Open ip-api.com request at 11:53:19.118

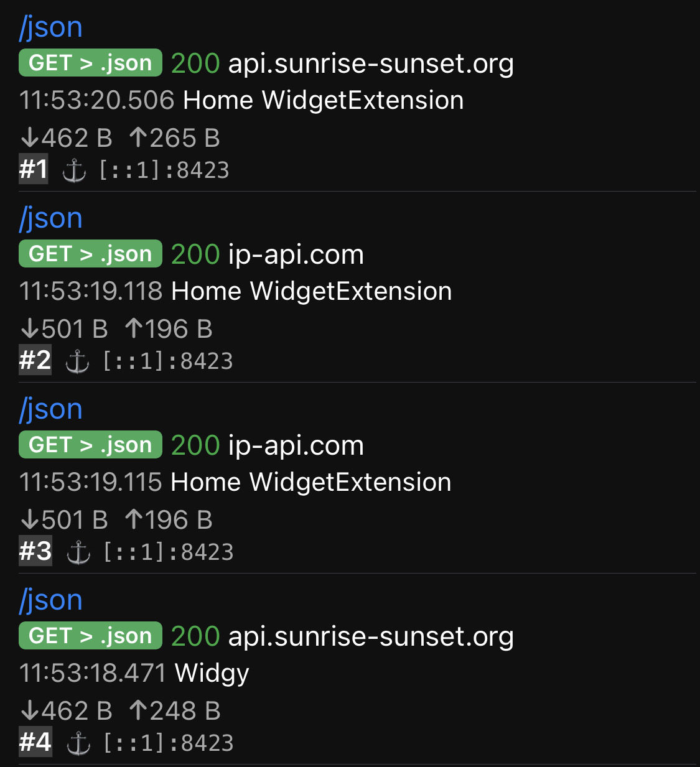296,254
